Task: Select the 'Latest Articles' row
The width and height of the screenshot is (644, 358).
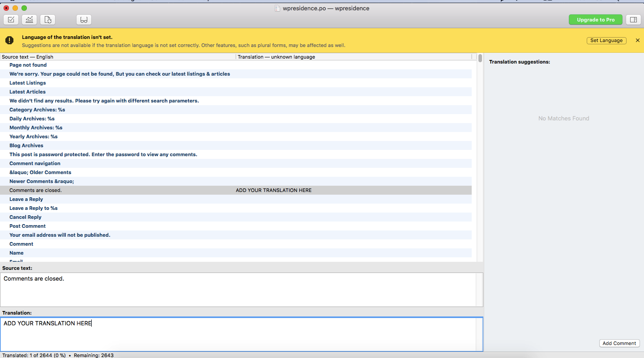Action: coord(236,92)
